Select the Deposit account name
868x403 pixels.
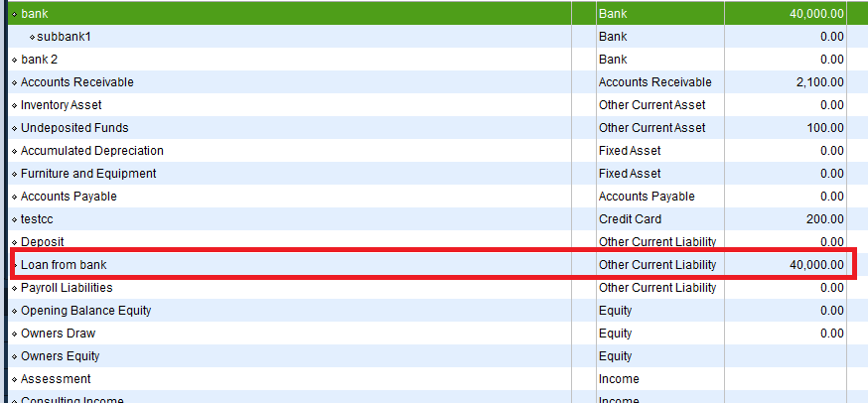click(42, 242)
